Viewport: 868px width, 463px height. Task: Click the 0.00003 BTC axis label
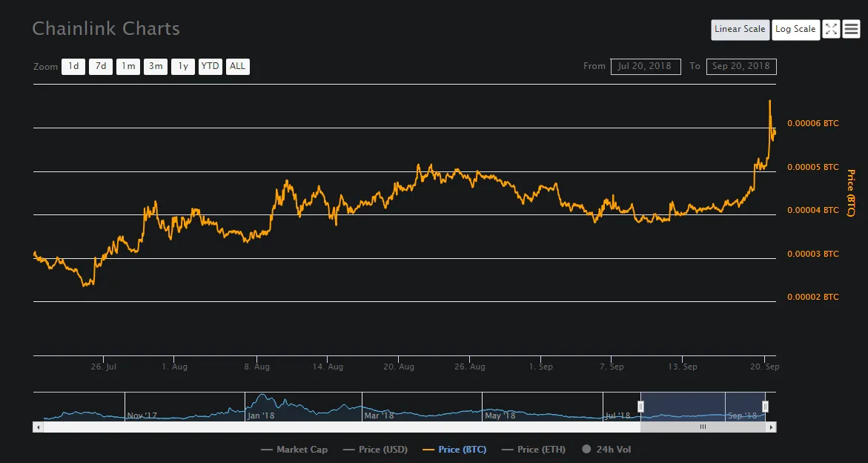813,255
